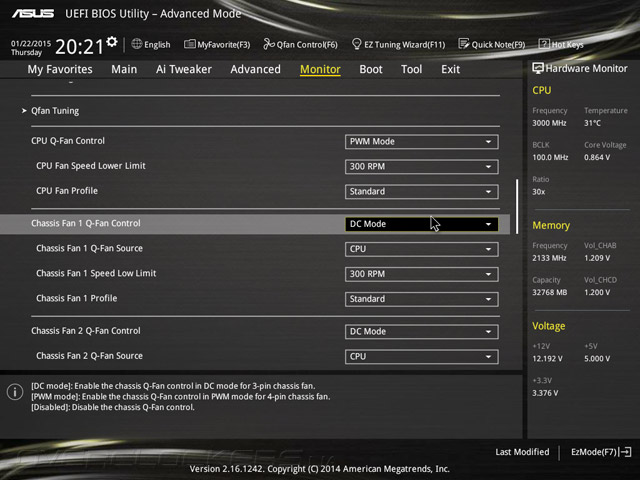Click the Hardware Monitor screen icon

(x=538, y=68)
